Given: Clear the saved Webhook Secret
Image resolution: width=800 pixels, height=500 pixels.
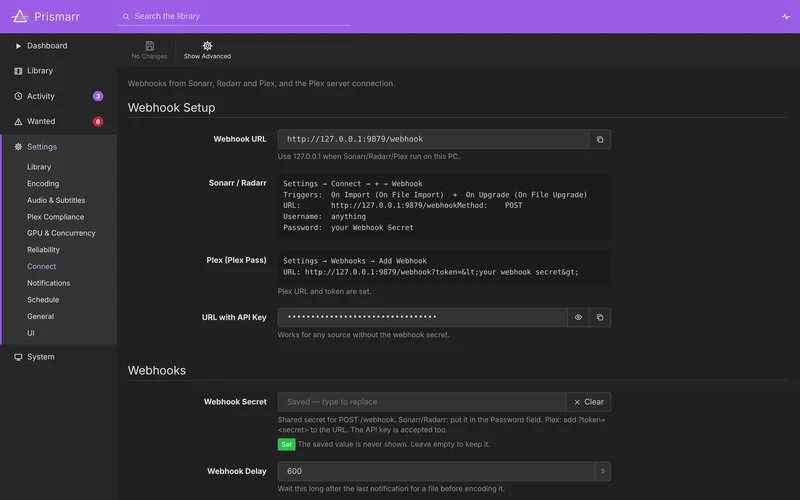Looking at the screenshot, I should 589,402.
